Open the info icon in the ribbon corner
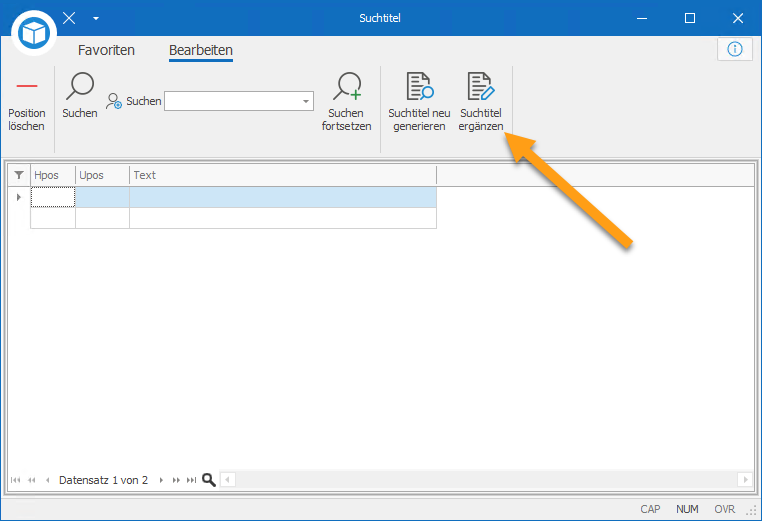This screenshot has width=762, height=521. pyautogui.click(x=734, y=49)
